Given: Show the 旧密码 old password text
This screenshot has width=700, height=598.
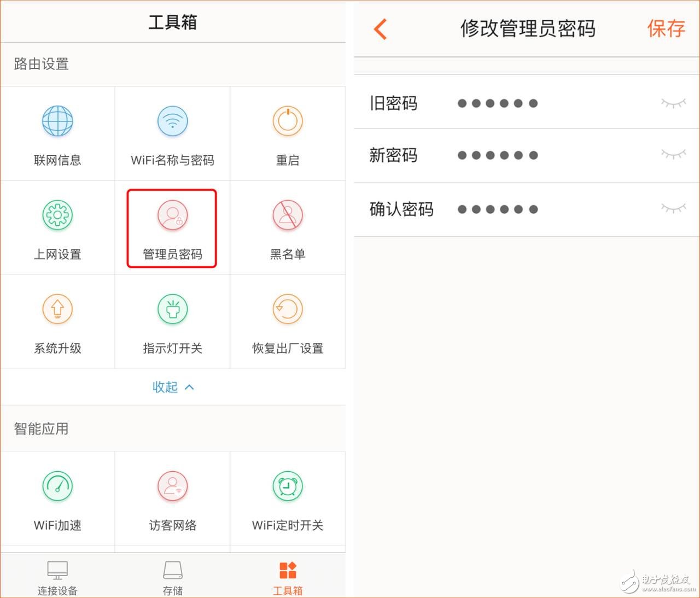Looking at the screenshot, I should (674, 103).
